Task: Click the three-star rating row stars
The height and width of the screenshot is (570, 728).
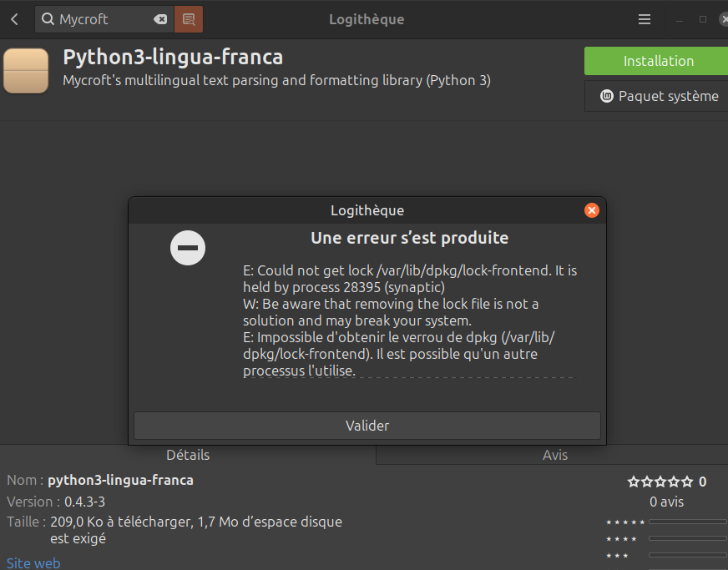Action: pos(617,556)
